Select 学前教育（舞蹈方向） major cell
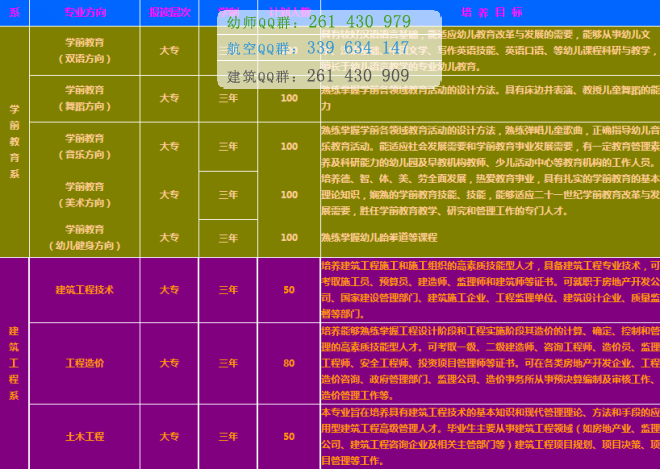This screenshot has width=660, height=469. pos(84,97)
